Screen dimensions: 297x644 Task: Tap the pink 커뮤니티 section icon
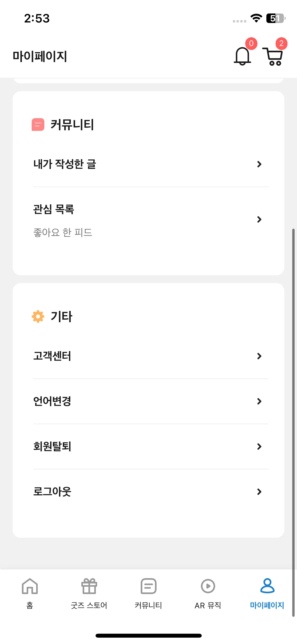38,125
